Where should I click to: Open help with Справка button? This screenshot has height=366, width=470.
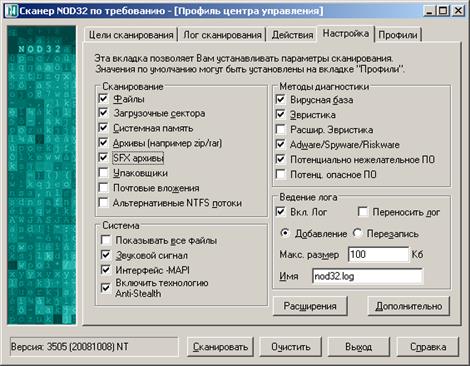[428, 347]
